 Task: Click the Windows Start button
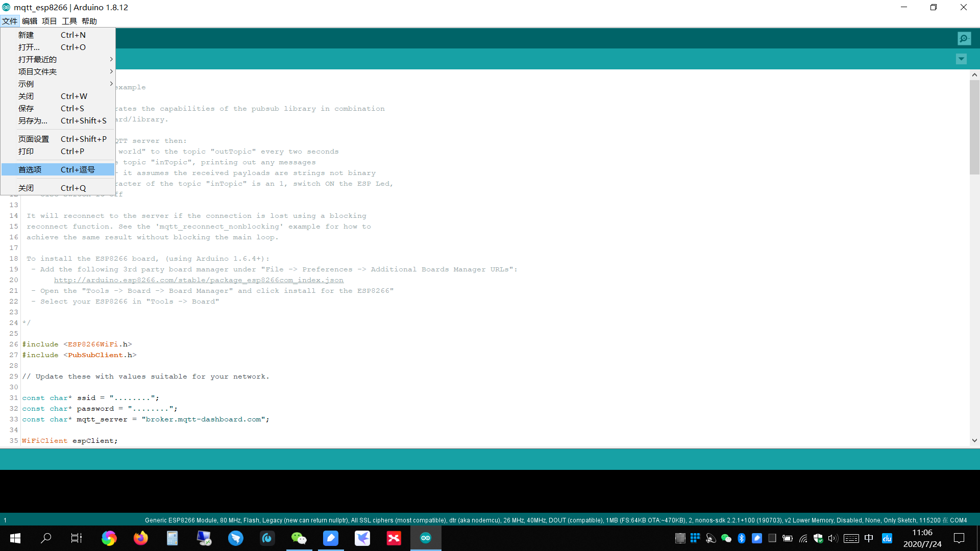point(15,538)
